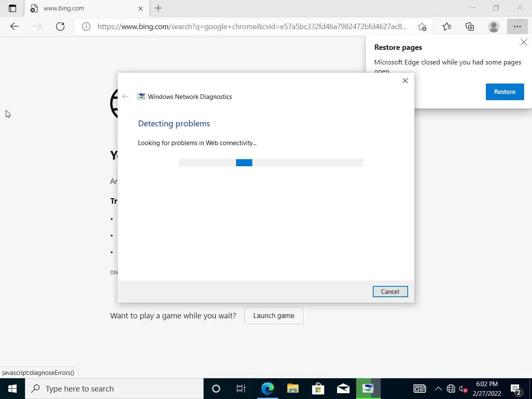
Task: Show hidden system tray icons
Action: [438, 389]
